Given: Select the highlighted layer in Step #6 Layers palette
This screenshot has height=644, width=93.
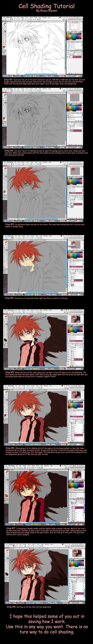Looking at the screenshot, I should click(x=76, y=435).
